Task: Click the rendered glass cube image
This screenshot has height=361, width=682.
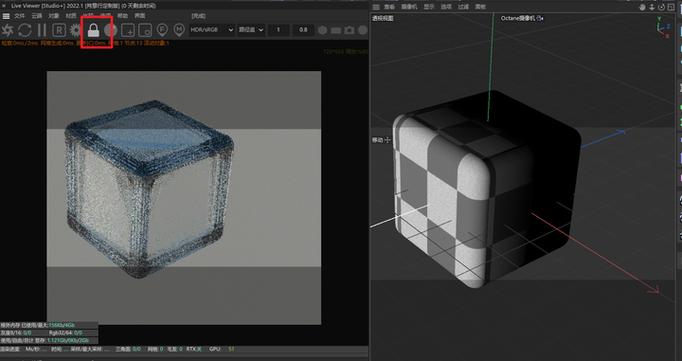Action: click(149, 188)
